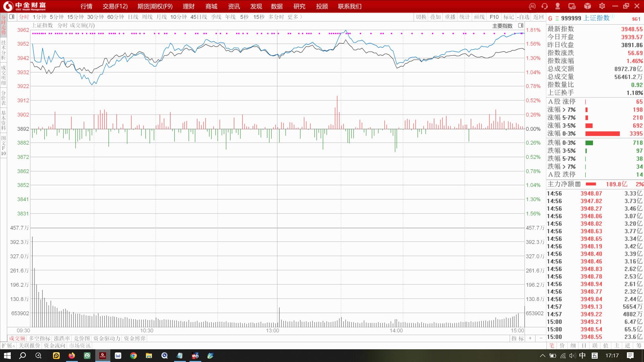Image resolution: width=644 pixels, height=362 pixels.
Task: Open the user account icon
Action: (557, 6)
